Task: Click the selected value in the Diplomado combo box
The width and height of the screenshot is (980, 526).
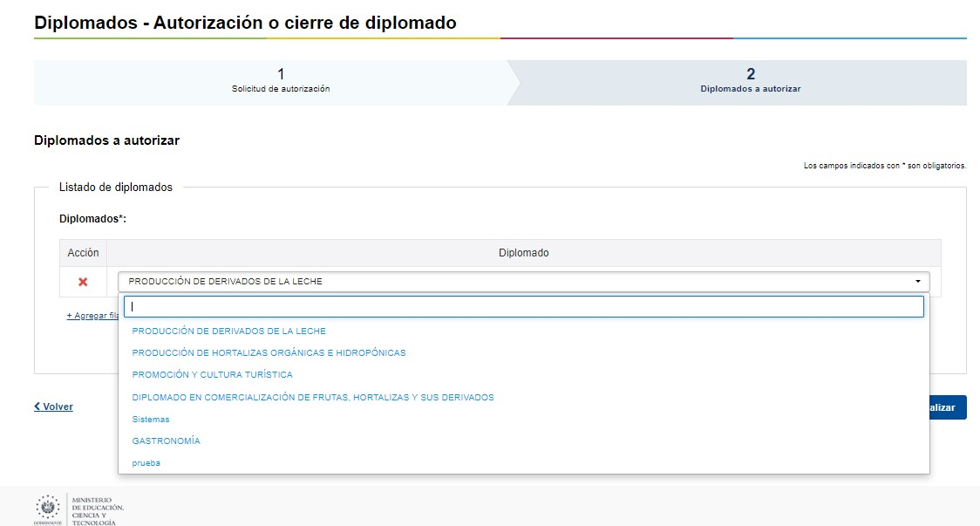Action: (225, 282)
